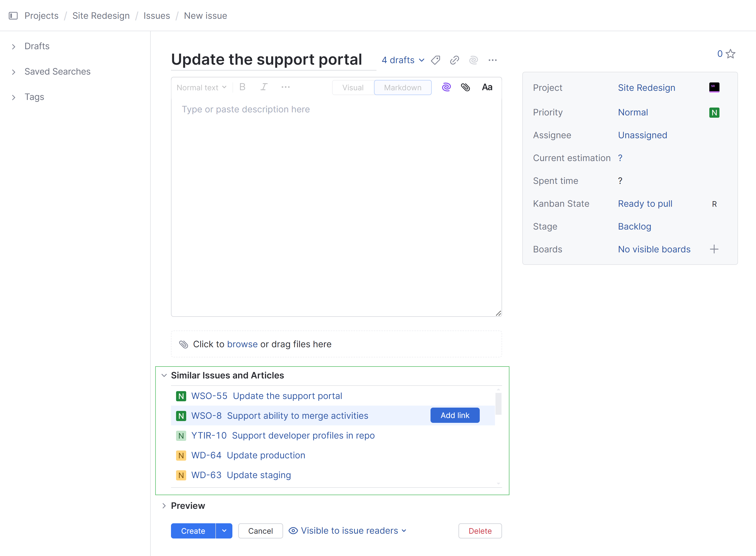Go to Issues in the breadcrumb
Screen dimensions: 756x556
coord(157,16)
